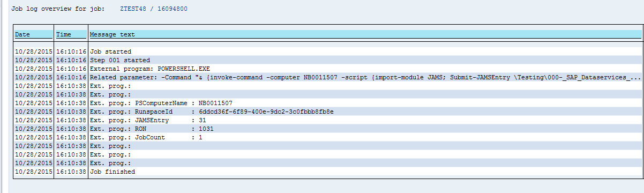Select the RunspaceId log line
This screenshot has width=644, height=193.
point(327,112)
